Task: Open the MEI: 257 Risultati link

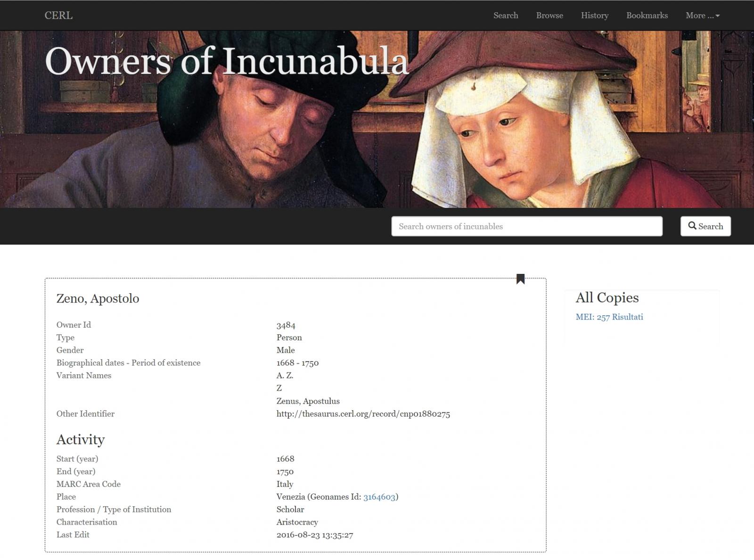Action: pos(609,317)
